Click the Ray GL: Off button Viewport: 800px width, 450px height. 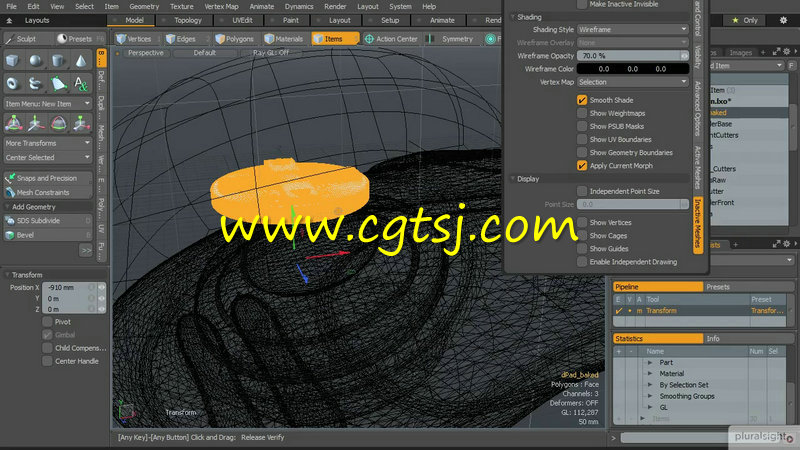[x=270, y=53]
